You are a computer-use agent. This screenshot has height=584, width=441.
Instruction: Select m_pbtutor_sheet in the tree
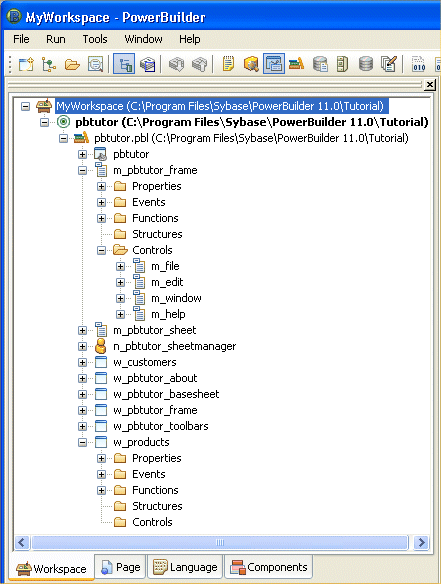tap(155, 330)
